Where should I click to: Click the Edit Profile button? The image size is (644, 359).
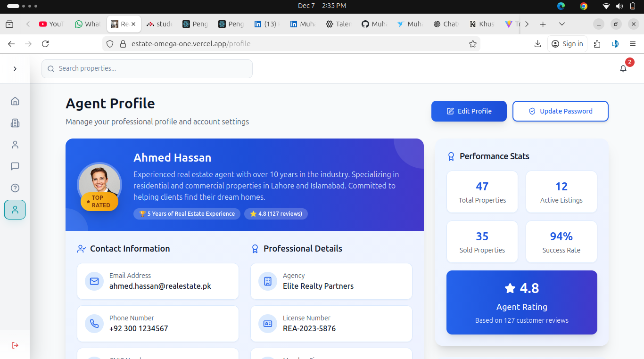coord(469,111)
